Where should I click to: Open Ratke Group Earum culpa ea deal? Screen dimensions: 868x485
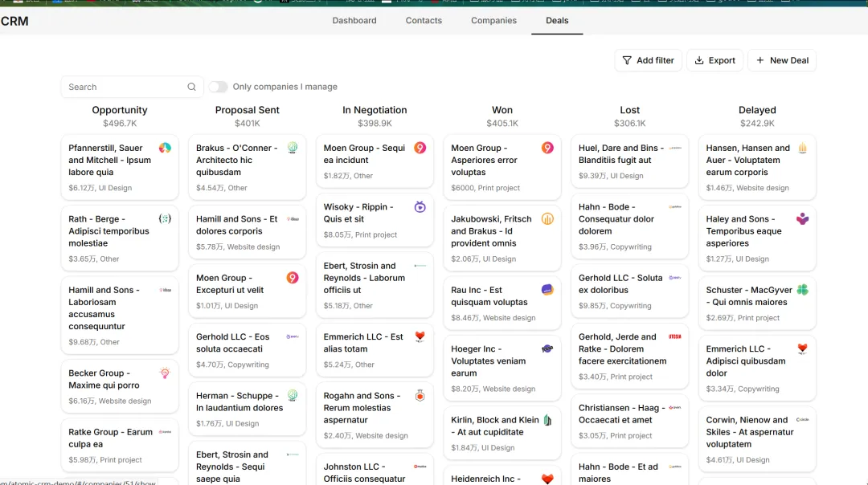pos(120,445)
